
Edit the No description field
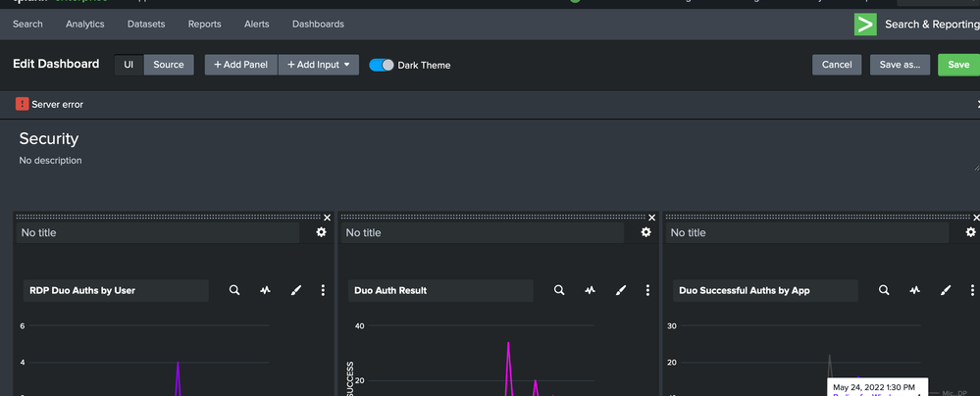(51, 161)
